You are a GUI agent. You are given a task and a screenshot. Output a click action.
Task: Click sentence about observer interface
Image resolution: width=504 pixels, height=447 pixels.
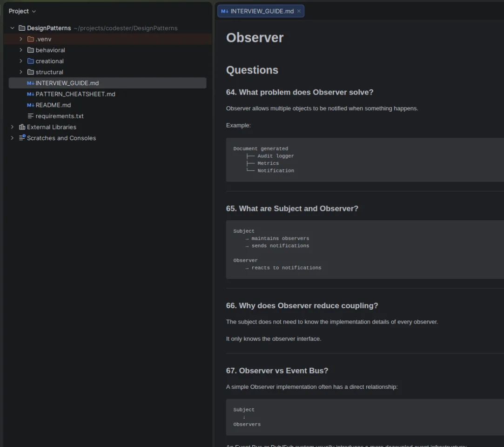274,339
